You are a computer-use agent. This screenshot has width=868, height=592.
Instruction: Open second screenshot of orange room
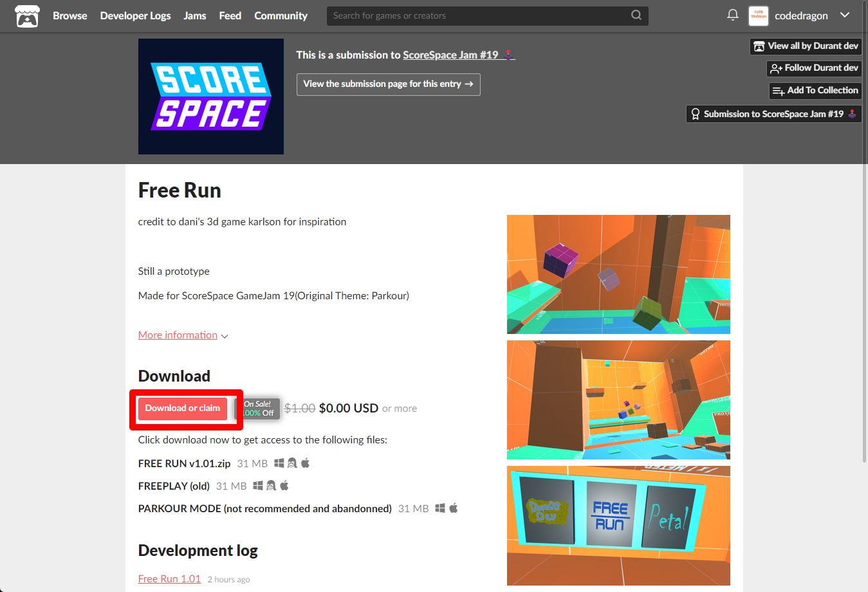pyautogui.click(x=618, y=400)
